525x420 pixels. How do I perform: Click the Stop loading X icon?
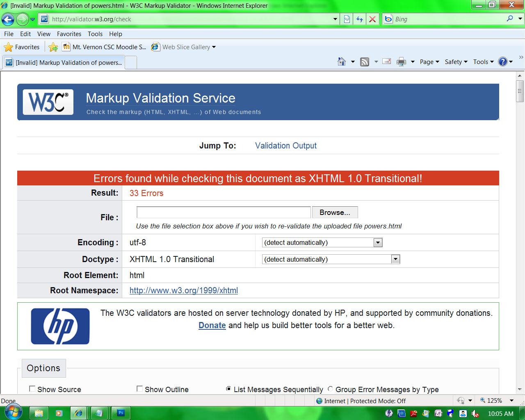[372, 19]
